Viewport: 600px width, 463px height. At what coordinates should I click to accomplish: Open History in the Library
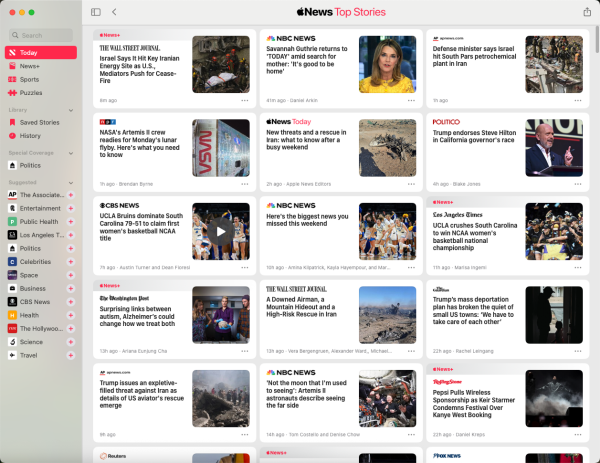click(x=41, y=136)
